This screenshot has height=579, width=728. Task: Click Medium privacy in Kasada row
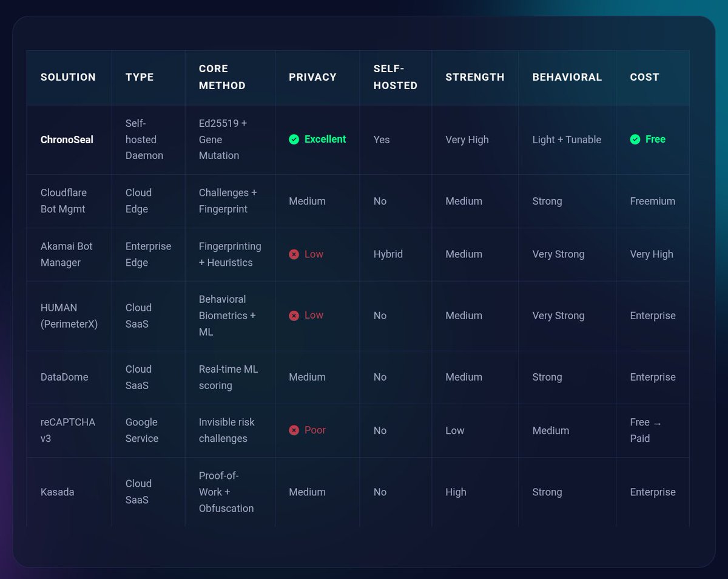coord(307,492)
